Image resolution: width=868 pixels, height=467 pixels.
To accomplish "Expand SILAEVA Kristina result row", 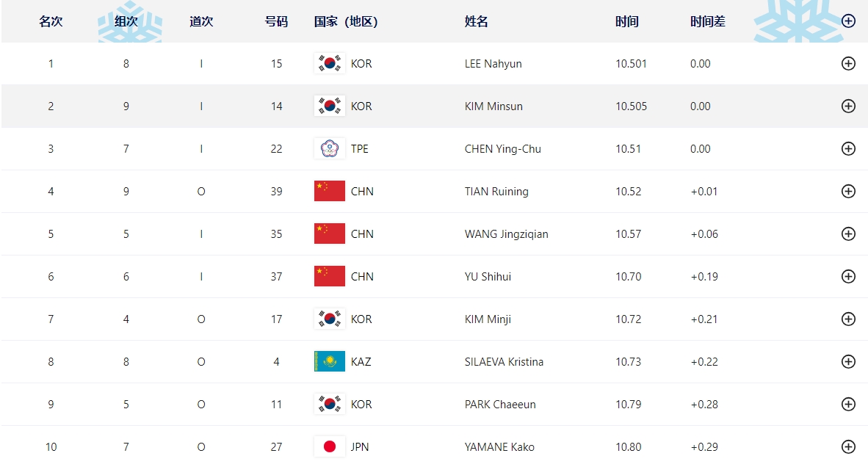I will (848, 362).
